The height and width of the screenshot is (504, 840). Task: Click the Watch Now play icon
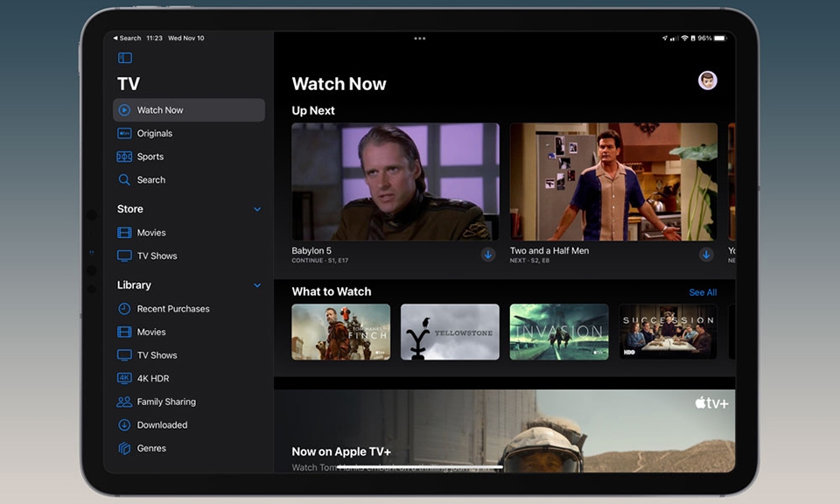click(x=124, y=109)
